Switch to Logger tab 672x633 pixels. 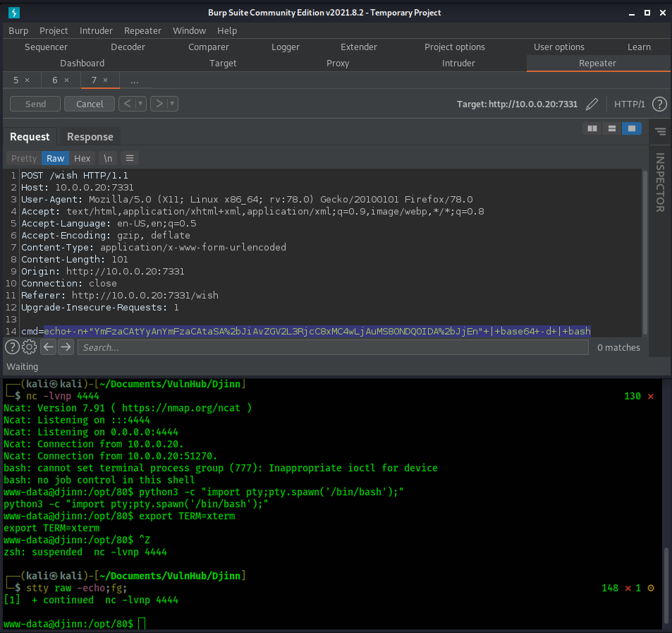coord(286,47)
